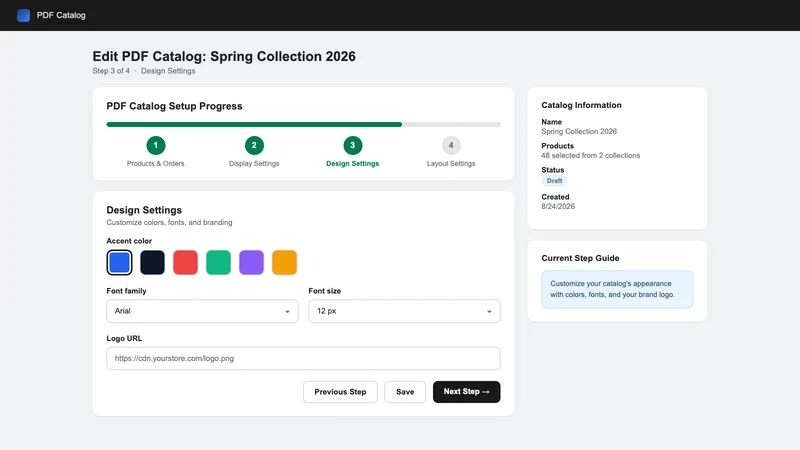Jump to step 4 Layout Settings circle
This screenshot has height=450, width=800.
[451, 145]
